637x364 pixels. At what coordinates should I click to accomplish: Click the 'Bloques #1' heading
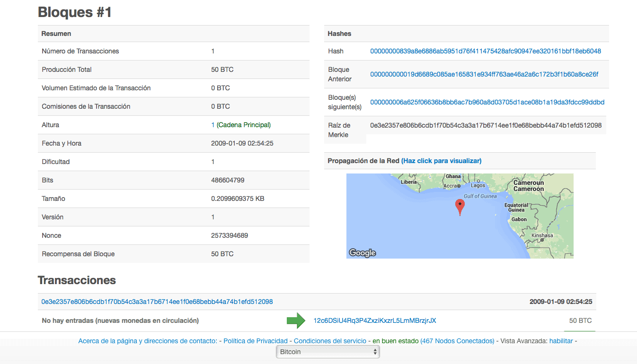(x=75, y=12)
